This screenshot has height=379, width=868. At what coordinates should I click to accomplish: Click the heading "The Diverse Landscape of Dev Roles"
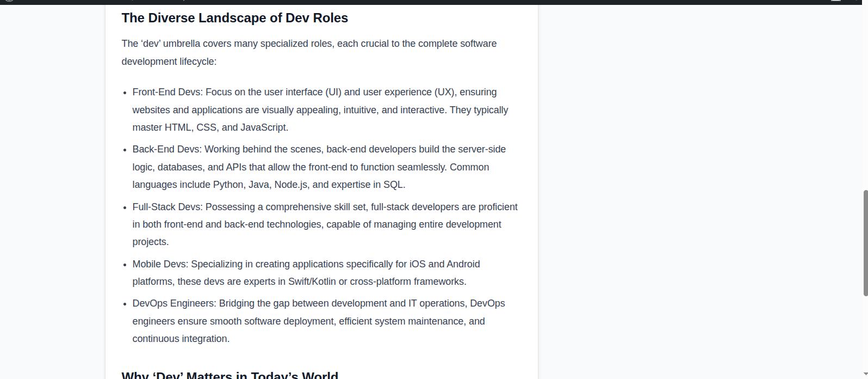[x=235, y=18]
